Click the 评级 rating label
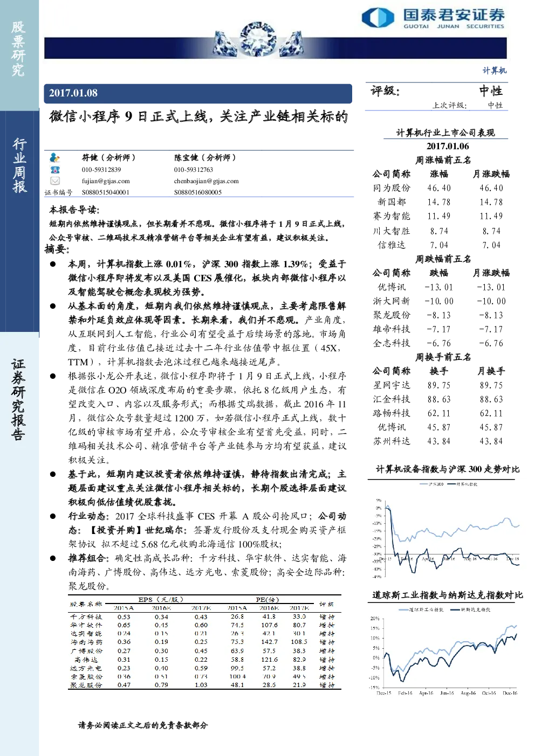 385,91
